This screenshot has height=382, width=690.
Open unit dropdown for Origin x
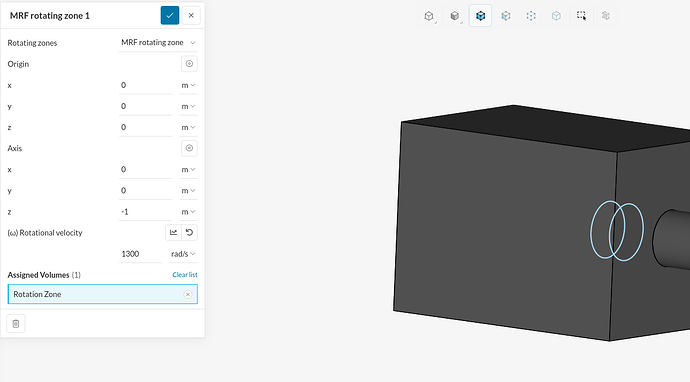click(x=188, y=85)
